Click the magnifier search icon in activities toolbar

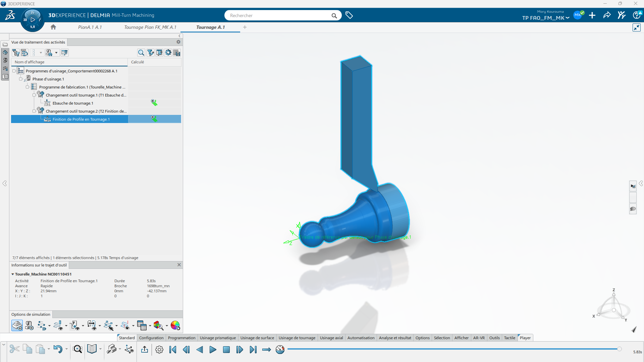141,53
